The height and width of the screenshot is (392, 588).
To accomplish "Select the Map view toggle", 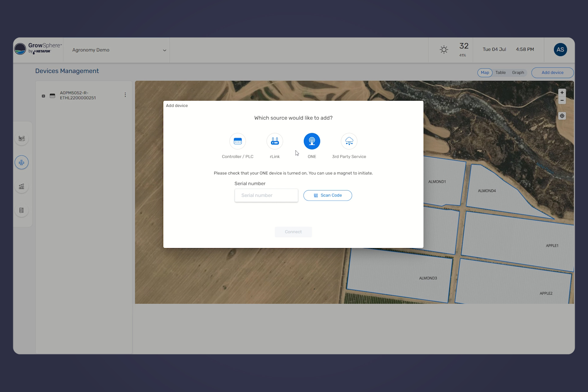I will pyautogui.click(x=484, y=73).
